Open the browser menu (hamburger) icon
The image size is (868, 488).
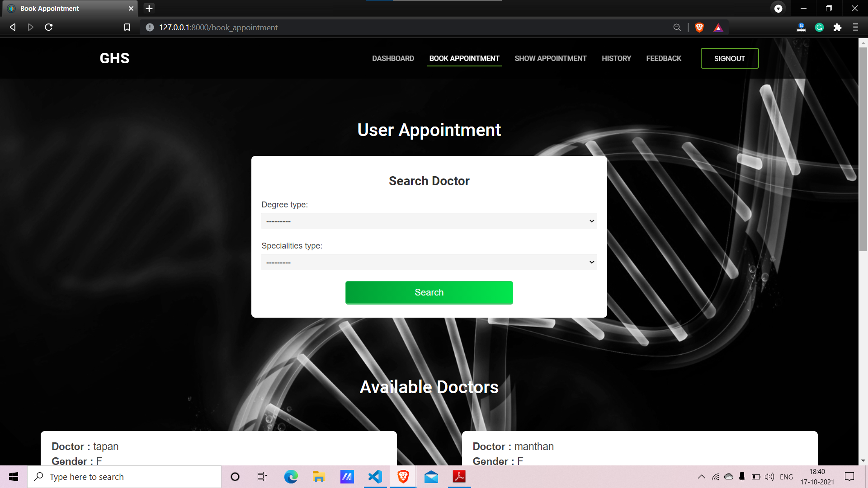tap(855, 27)
